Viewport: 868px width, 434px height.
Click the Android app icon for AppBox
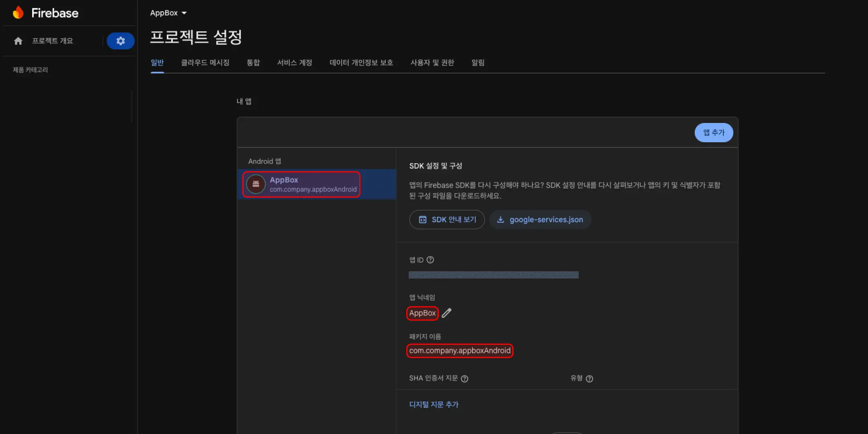(x=256, y=184)
